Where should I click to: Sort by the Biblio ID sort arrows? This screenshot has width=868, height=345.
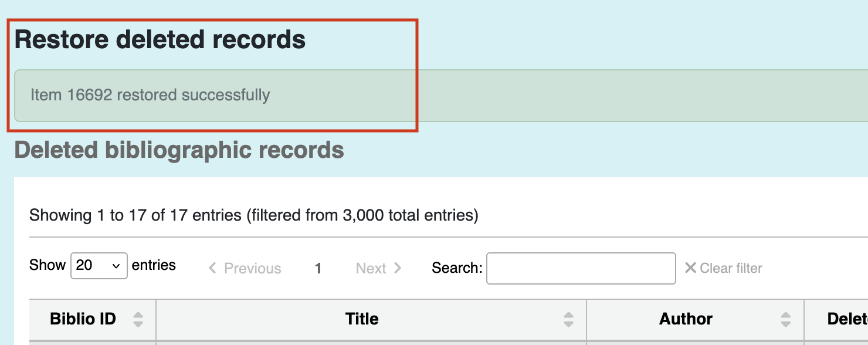[x=138, y=319]
